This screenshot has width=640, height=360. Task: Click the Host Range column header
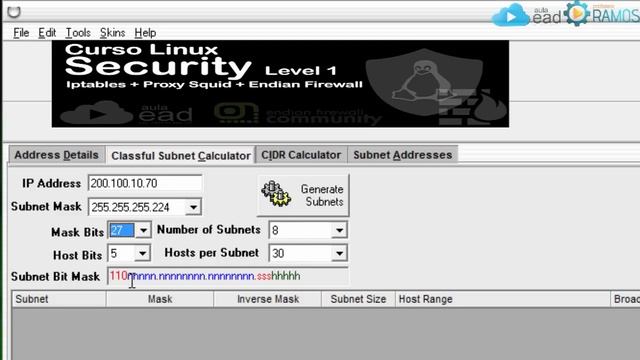pyautogui.click(x=502, y=299)
